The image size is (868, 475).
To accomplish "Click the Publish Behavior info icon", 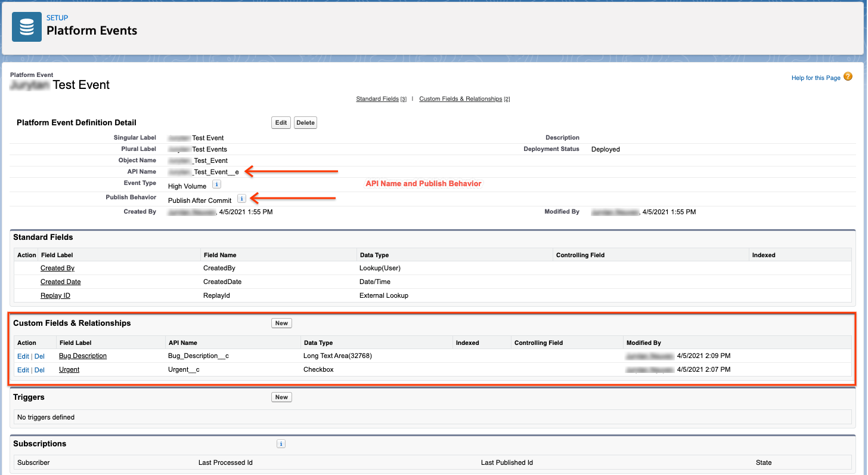I will pyautogui.click(x=241, y=199).
